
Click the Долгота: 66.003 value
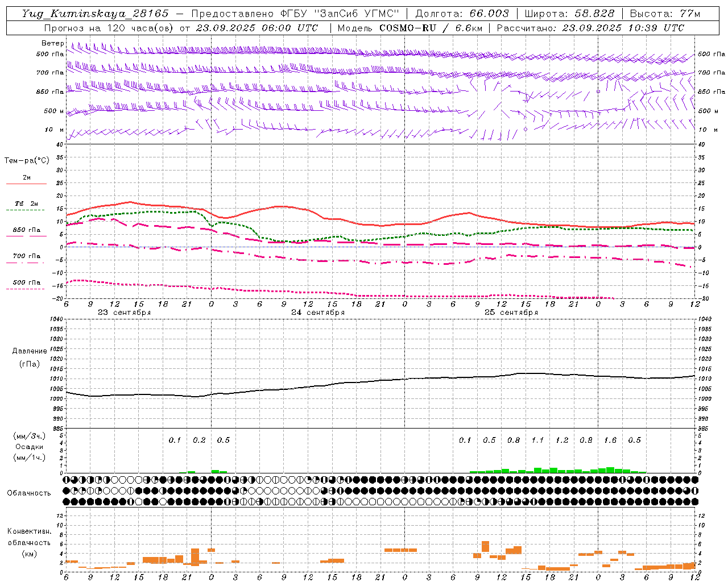coord(462,14)
